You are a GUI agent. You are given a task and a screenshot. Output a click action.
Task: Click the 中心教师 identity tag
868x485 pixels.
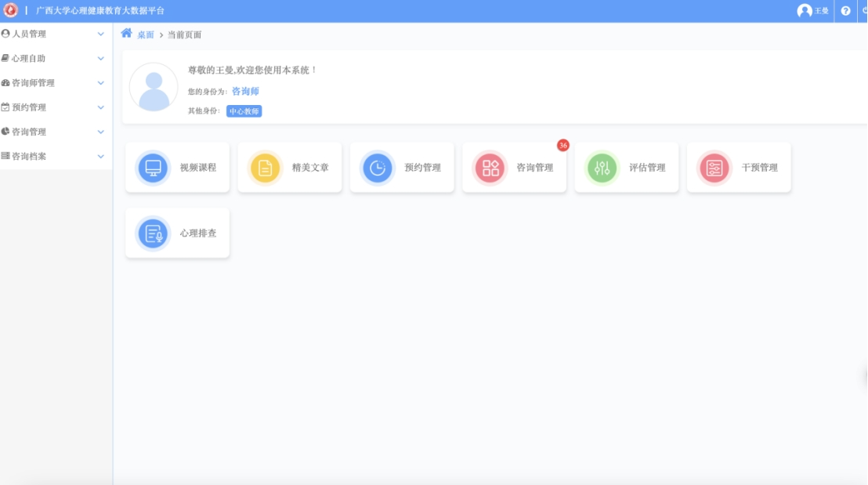(x=244, y=111)
